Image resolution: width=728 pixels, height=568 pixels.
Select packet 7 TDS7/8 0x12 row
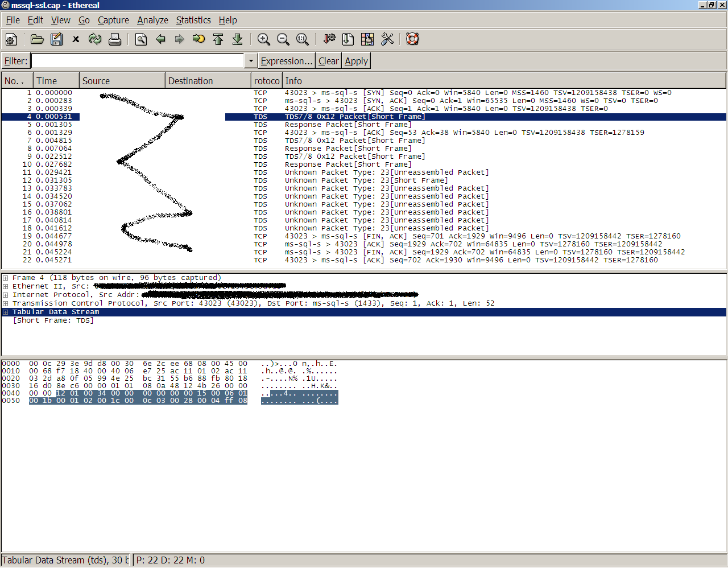pyautogui.click(x=364, y=141)
